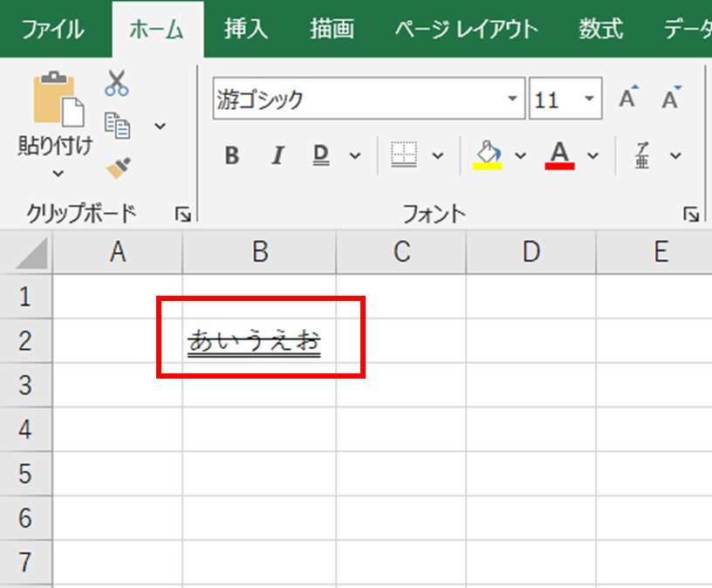Toggle Bold formatting

(x=232, y=155)
